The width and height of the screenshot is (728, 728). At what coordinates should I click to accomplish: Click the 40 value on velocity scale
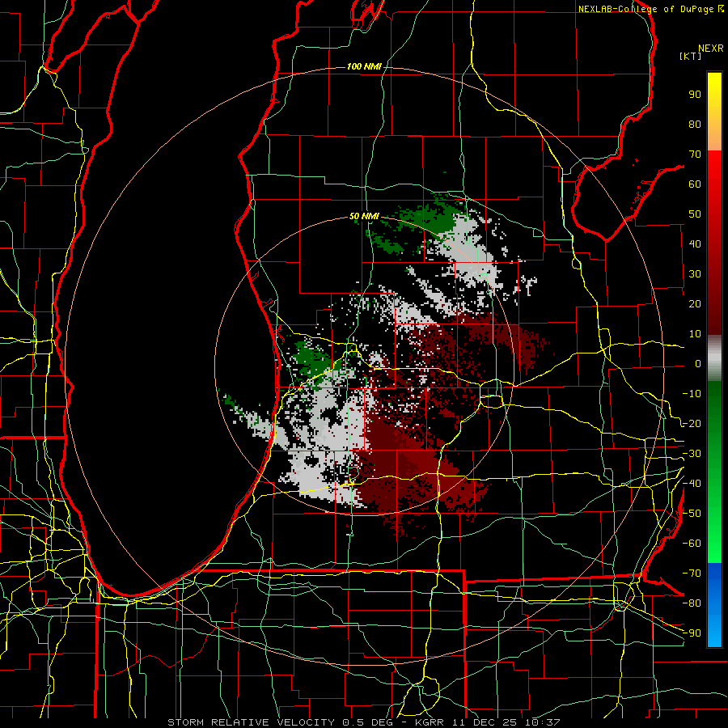695,243
